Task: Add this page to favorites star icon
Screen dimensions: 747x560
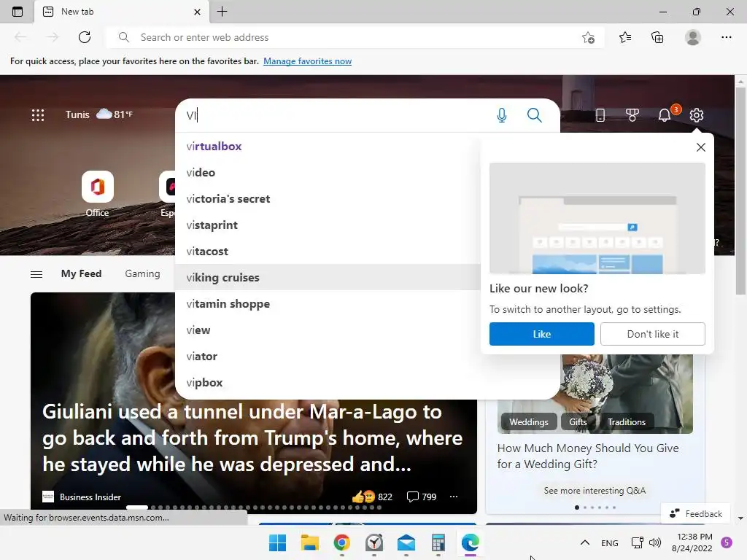Action: pyautogui.click(x=589, y=37)
